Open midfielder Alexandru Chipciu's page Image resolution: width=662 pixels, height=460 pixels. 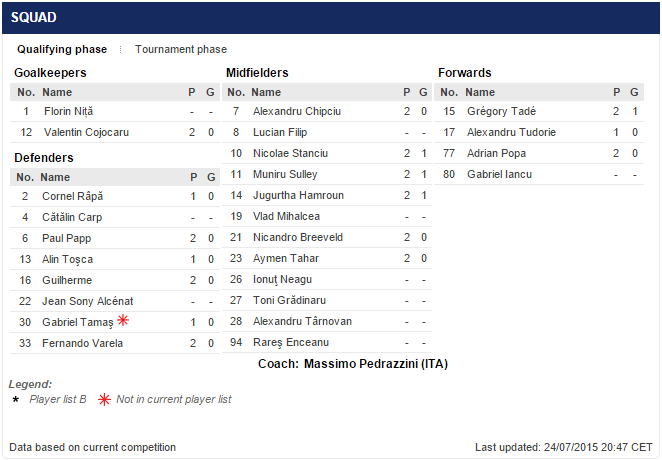coord(297,111)
